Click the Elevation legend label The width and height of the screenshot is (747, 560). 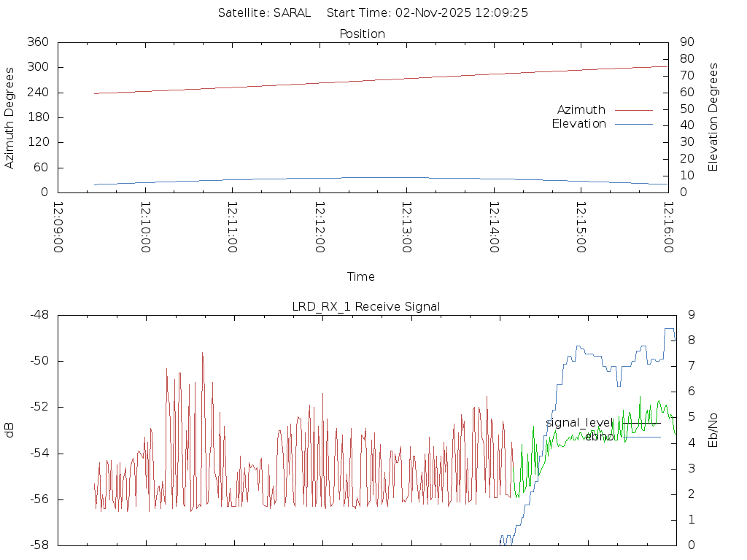coord(578,124)
